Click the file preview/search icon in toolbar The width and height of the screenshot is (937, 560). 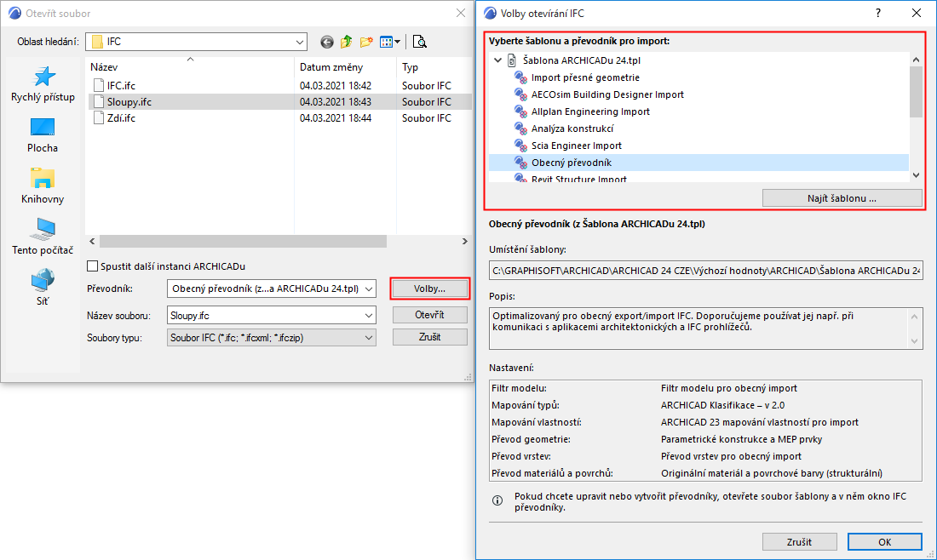pyautogui.click(x=419, y=42)
